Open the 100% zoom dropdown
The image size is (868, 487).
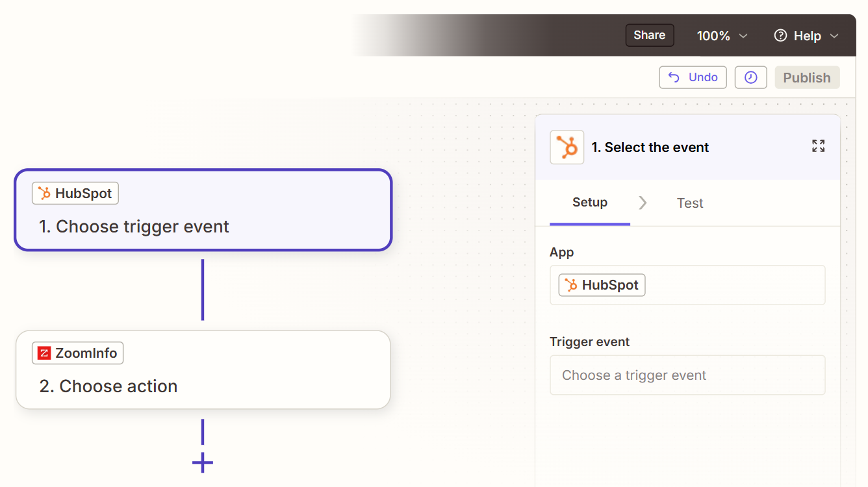point(722,36)
